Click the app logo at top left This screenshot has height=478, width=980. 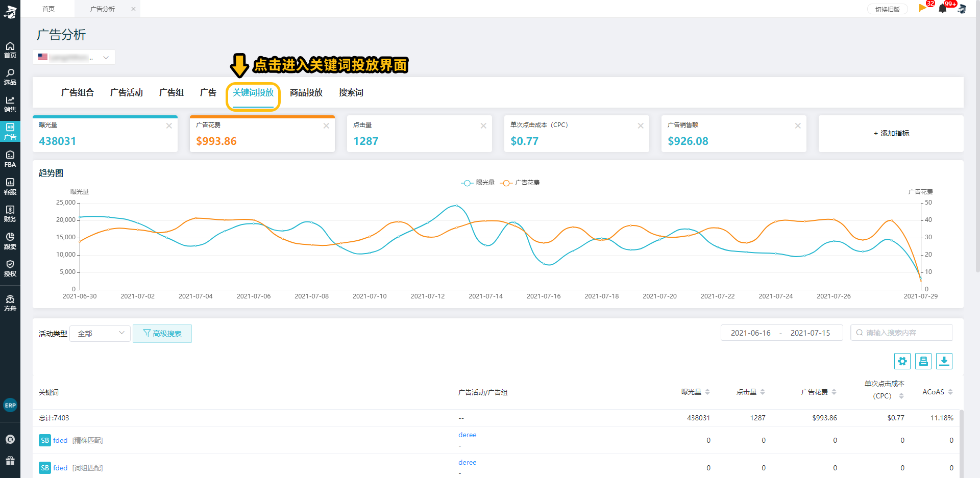(10, 12)
